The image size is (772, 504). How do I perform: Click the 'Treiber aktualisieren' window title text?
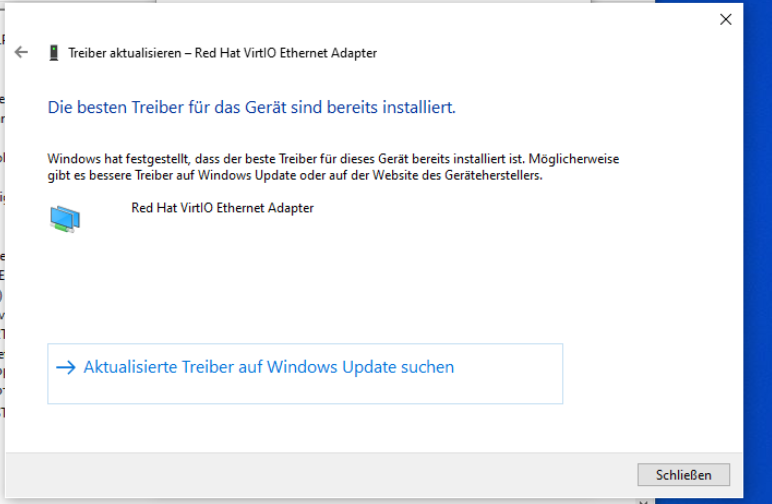pos(223,53)
